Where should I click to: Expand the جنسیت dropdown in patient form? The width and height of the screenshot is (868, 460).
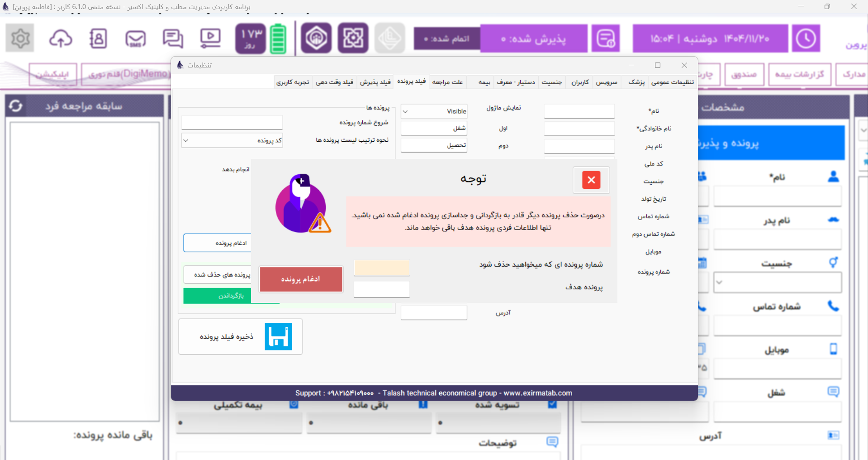click(719, 283)
